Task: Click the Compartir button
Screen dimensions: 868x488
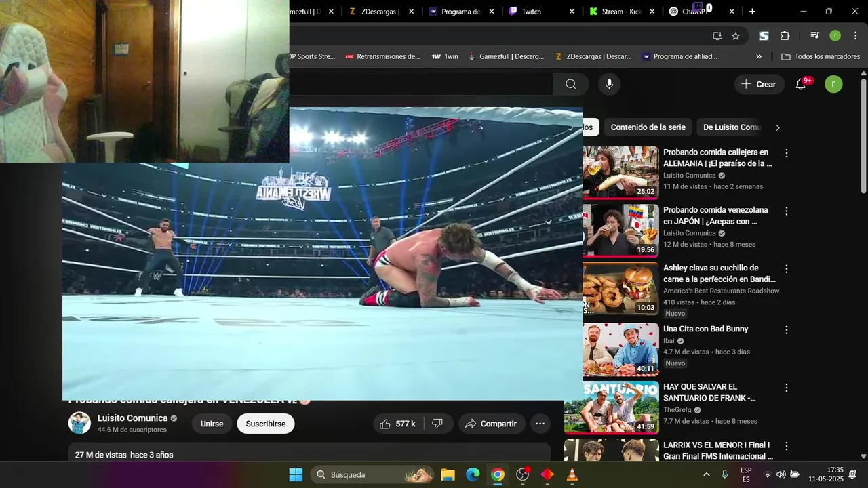Action: click(x=492, y=424)
